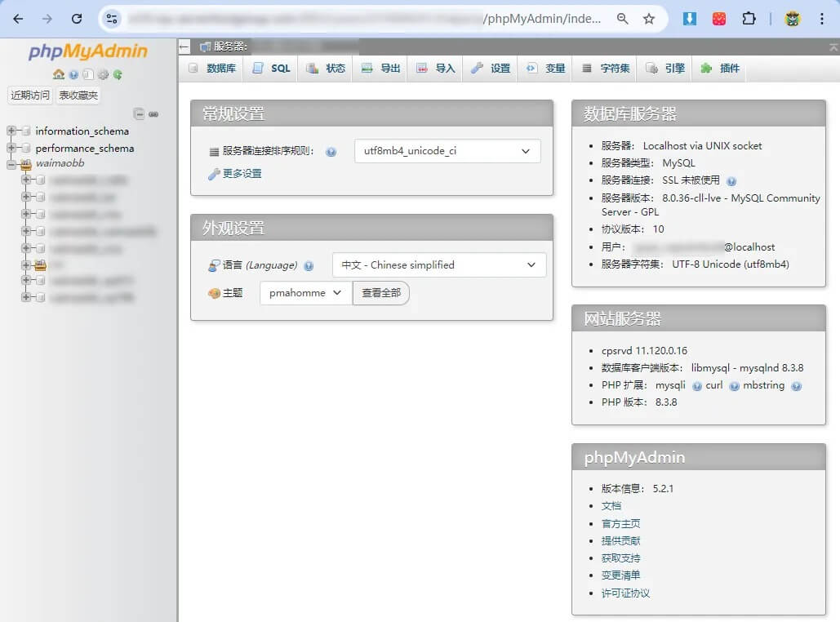Open the 状态 (Status) server page
840x622 pixels.
click(x=326, y=69)
